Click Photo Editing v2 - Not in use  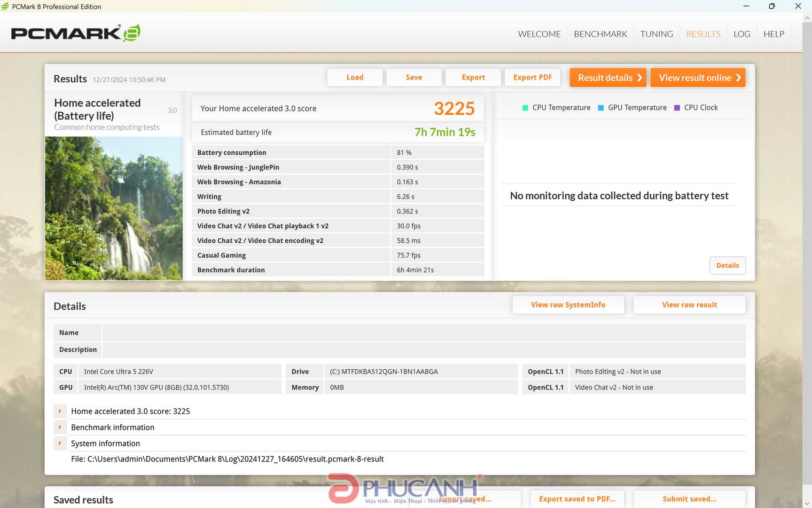pos(618,372)
